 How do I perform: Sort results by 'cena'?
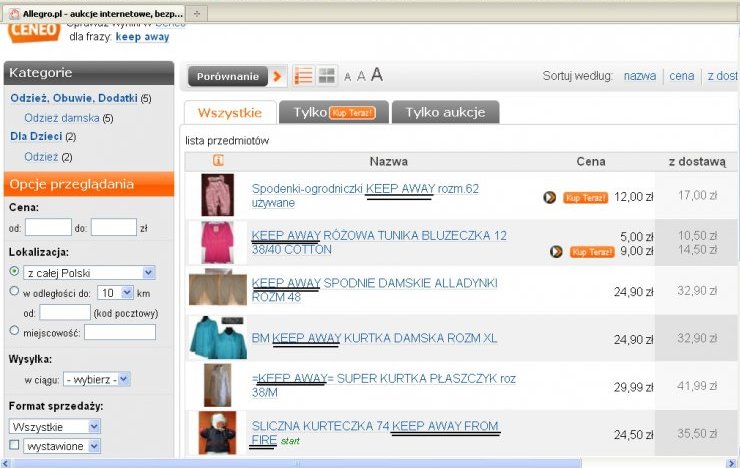[681, 76]
